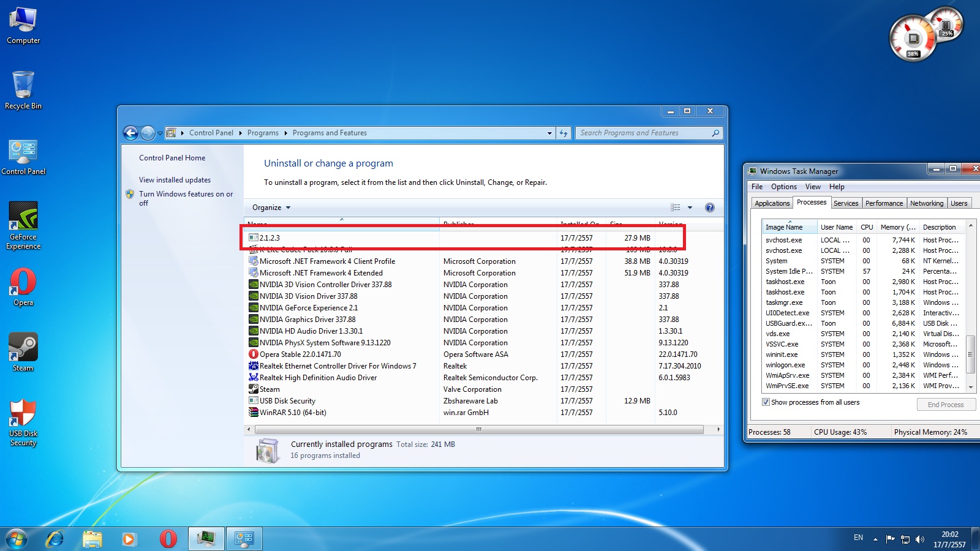
Task: Launch Opera from the desktop shortcut
Action: click(x=23, y=287)
